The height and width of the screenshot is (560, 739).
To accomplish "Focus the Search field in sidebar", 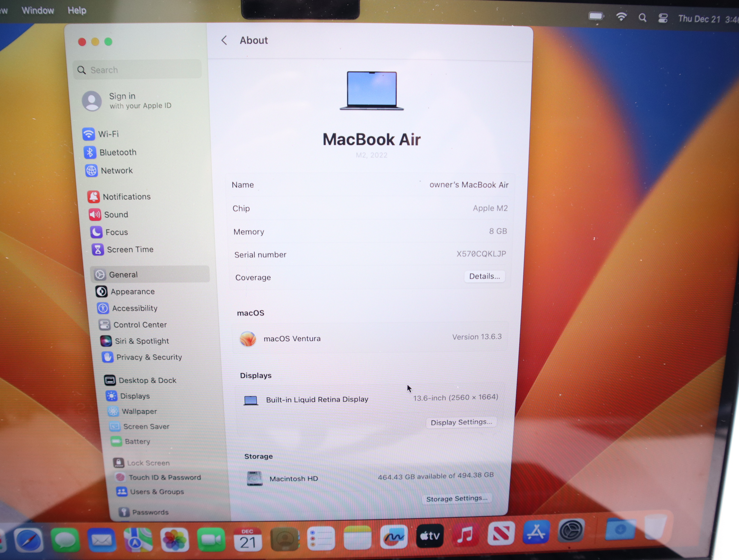I will pos(138,70).
